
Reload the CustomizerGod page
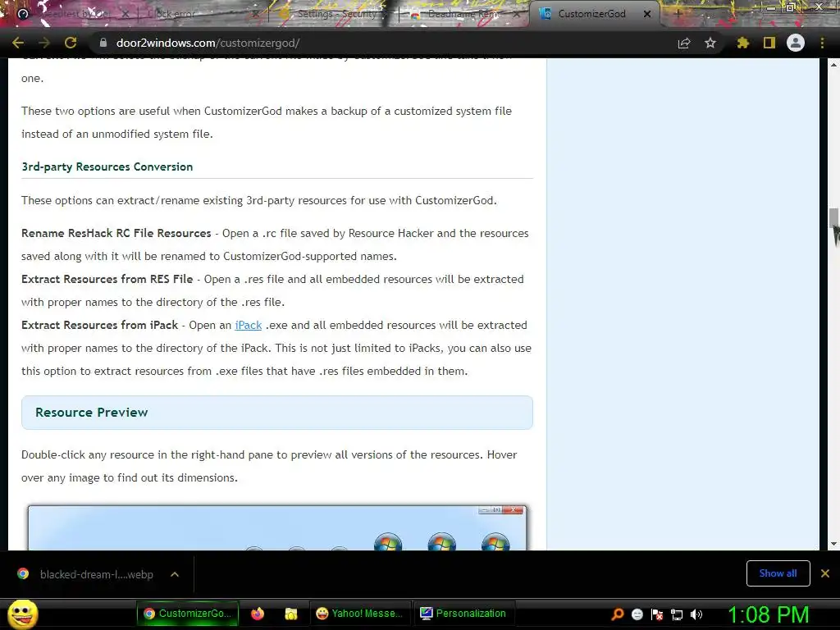71,43
